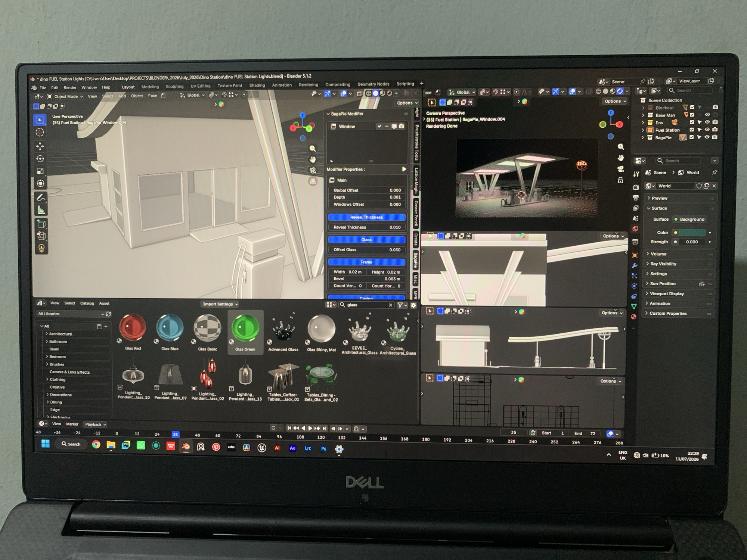This screenshot has width=747, height=560.
Task: Toggle BagaPie collection viewport visibility eye
Action: [707, 137]
